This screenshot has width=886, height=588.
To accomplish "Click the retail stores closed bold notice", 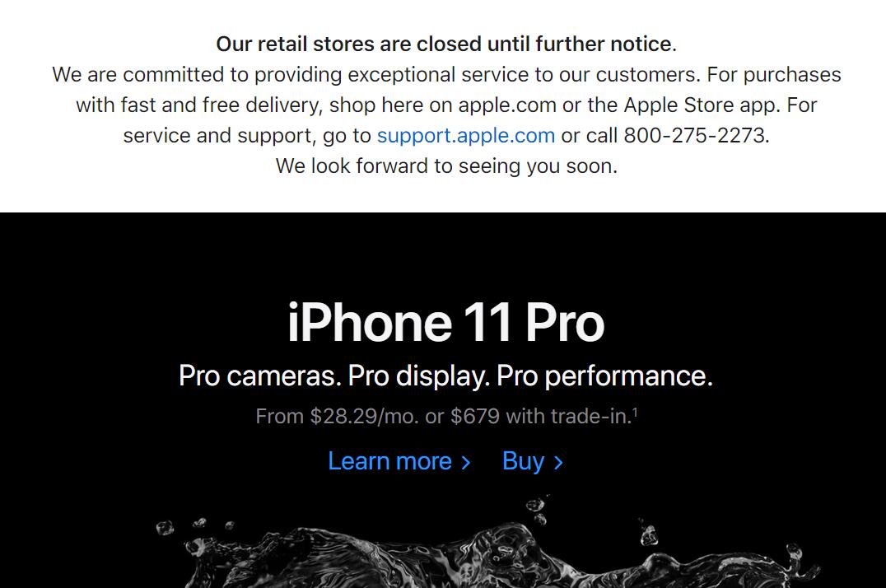I will (445, 44).
